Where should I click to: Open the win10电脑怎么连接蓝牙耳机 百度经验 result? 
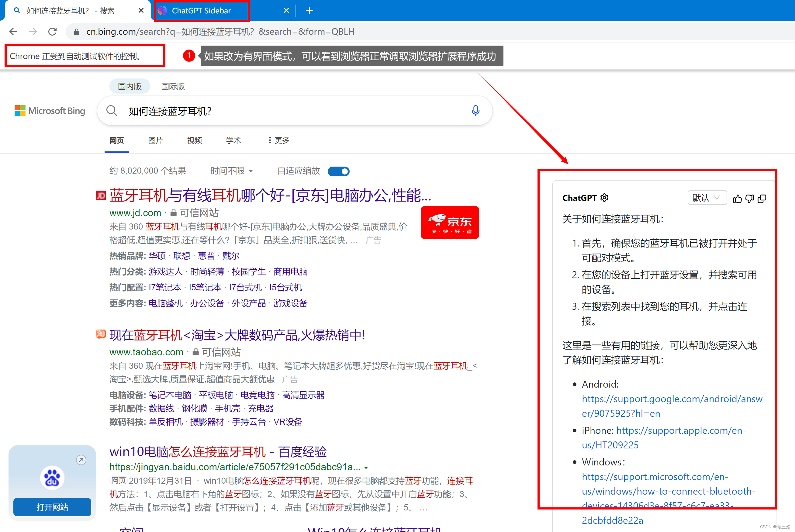pyautogui.click(x=218, y=452)
